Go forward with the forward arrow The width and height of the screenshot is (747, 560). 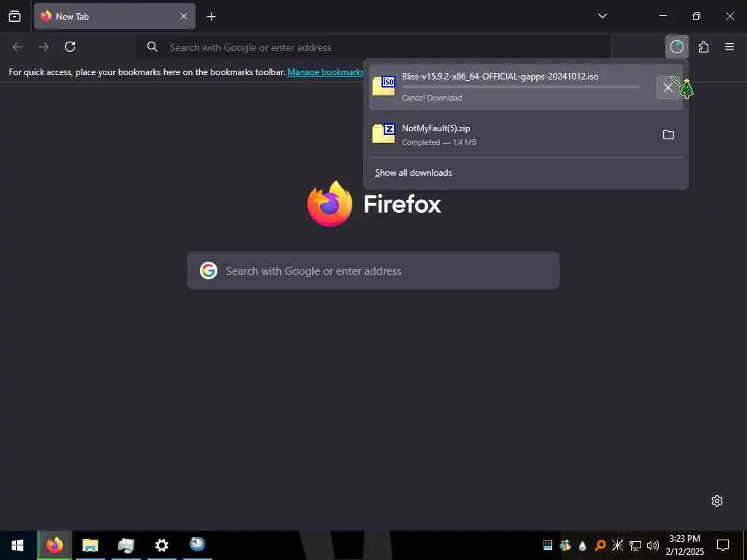[x=44, y=47]
